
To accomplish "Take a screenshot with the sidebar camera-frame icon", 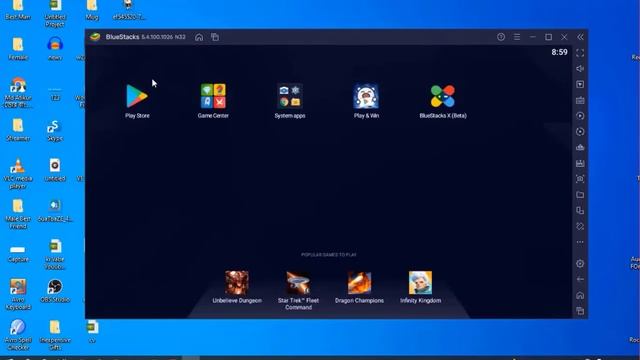I will [x=580, y=179].
